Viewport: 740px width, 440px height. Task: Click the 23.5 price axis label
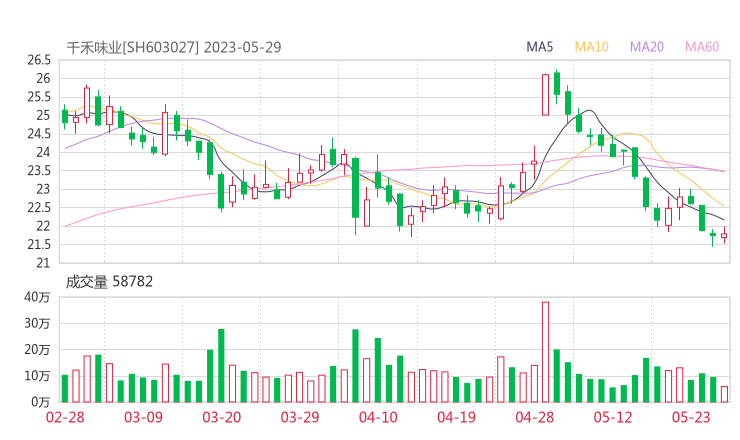click(x=39, y=170)
